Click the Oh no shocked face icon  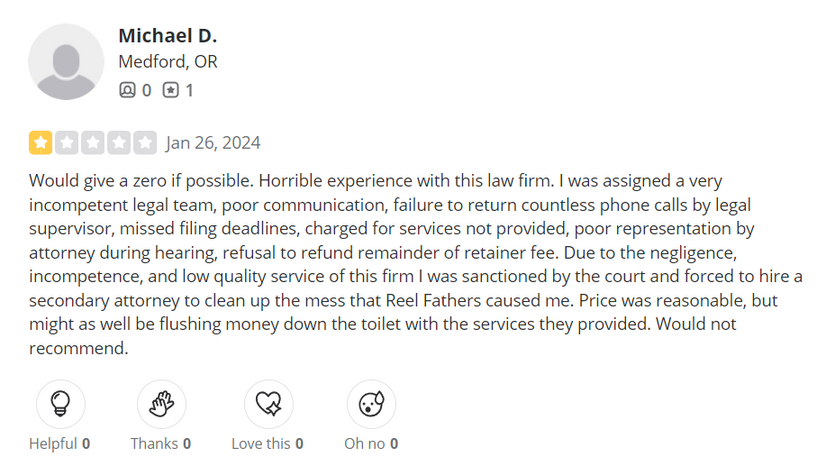(x=371, y=404)
